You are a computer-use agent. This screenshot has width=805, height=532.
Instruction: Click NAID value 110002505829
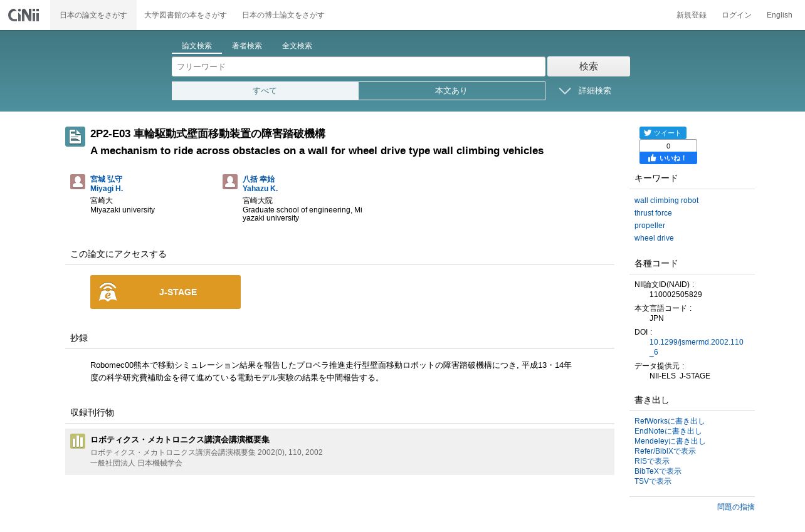coord(676,295)
